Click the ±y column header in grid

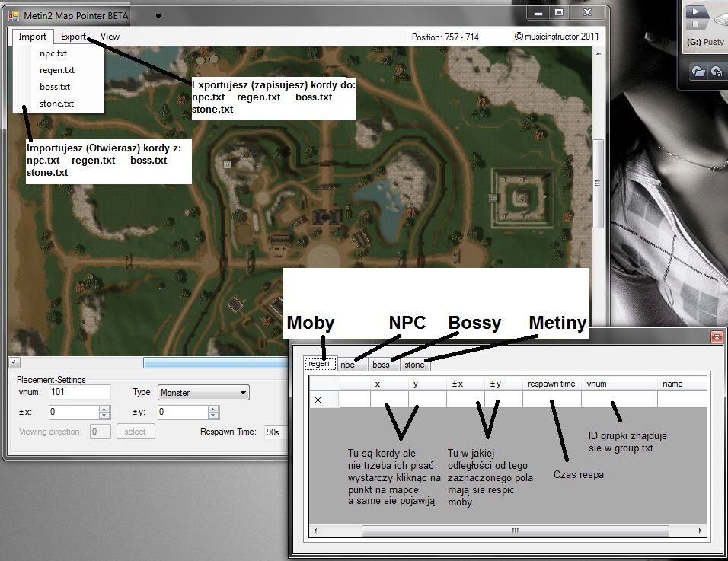503,384
